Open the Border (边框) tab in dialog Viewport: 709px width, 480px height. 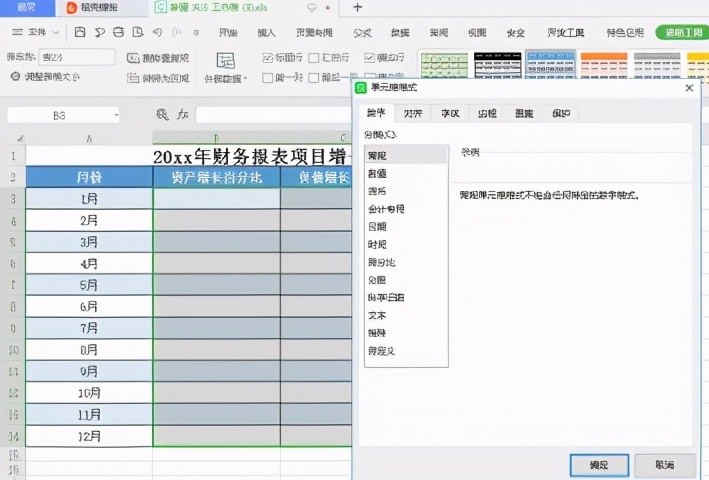coord(487,114)
